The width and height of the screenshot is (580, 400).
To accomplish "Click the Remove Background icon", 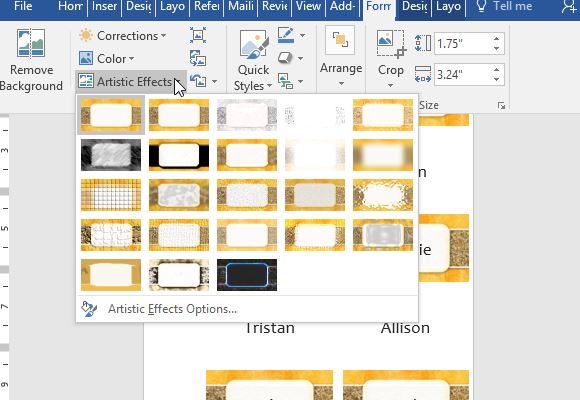I will pos(31,43).
